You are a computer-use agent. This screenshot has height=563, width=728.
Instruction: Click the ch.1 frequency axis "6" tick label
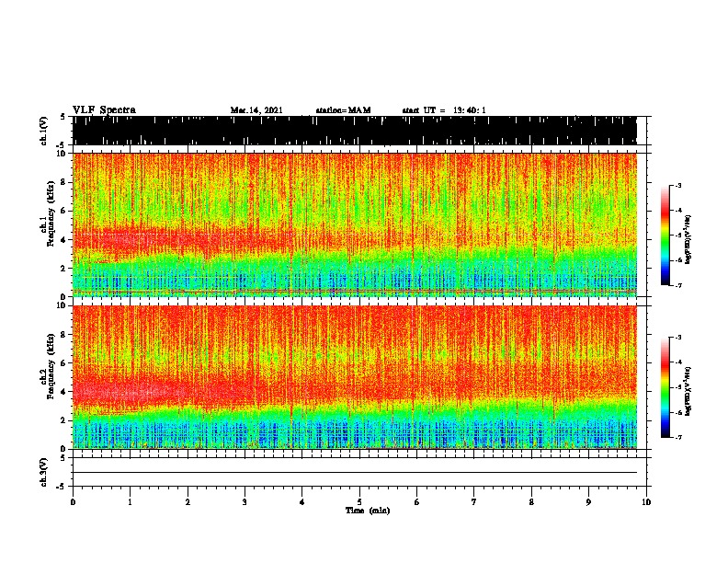click(x=65, y=211)
